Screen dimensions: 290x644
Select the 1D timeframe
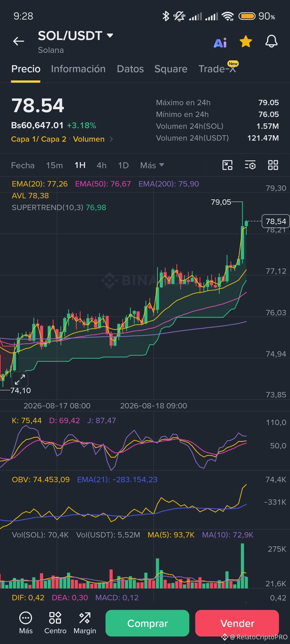[x=123, y=165]
